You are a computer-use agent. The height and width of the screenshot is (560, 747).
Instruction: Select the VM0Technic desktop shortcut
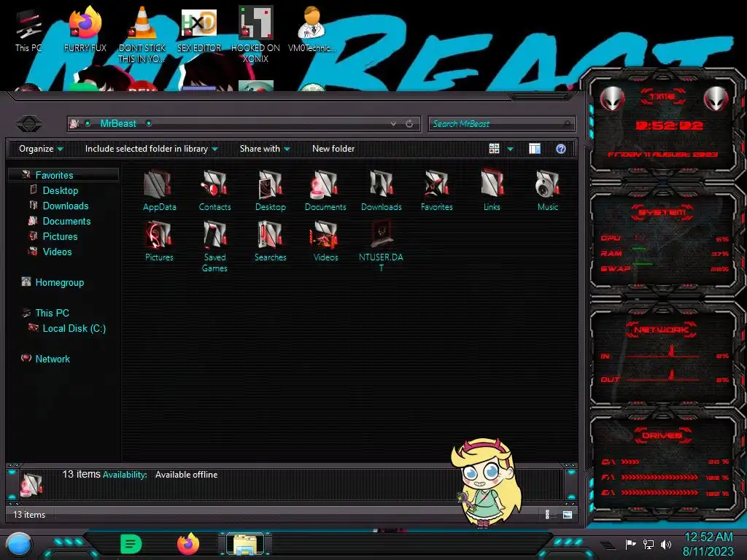point(311,29)
